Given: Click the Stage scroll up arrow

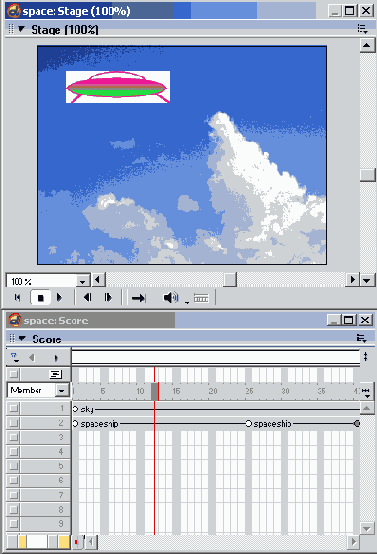Looking at the screenshot, I should [x=367, y=45].
